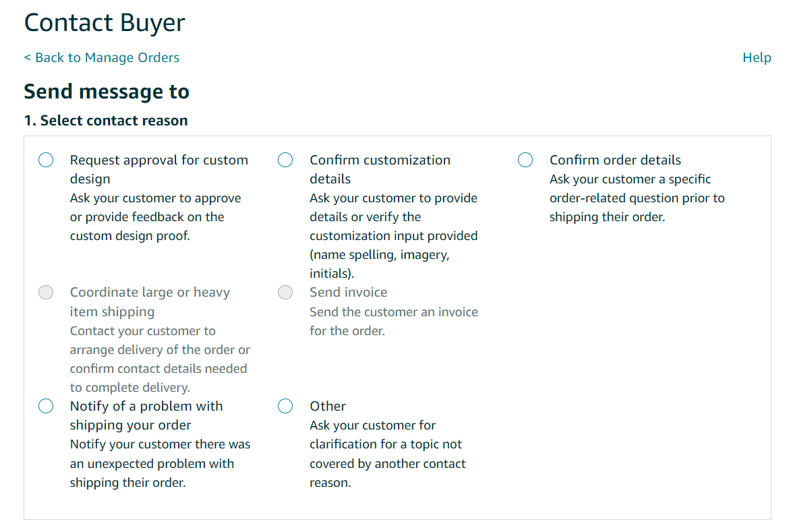Click the "Send invoice" label text
The height and width of the screenshot is (530, 812).
[348, 293]
